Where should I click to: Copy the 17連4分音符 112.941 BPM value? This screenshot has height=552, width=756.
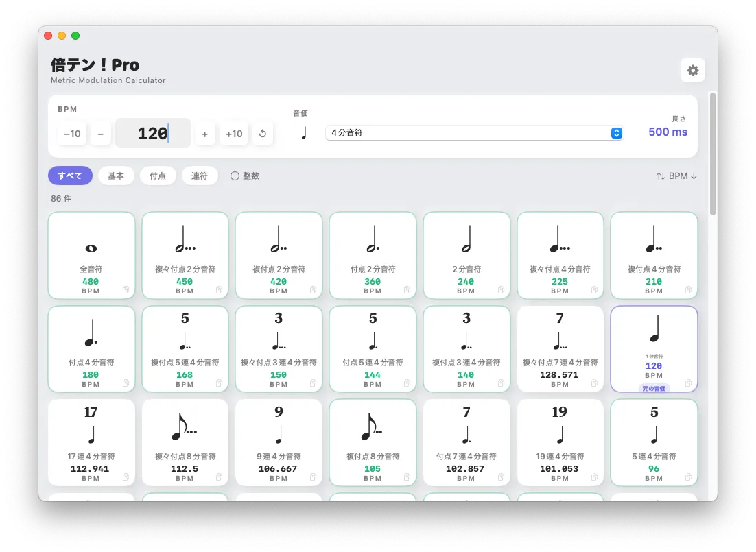click(126, 477)
